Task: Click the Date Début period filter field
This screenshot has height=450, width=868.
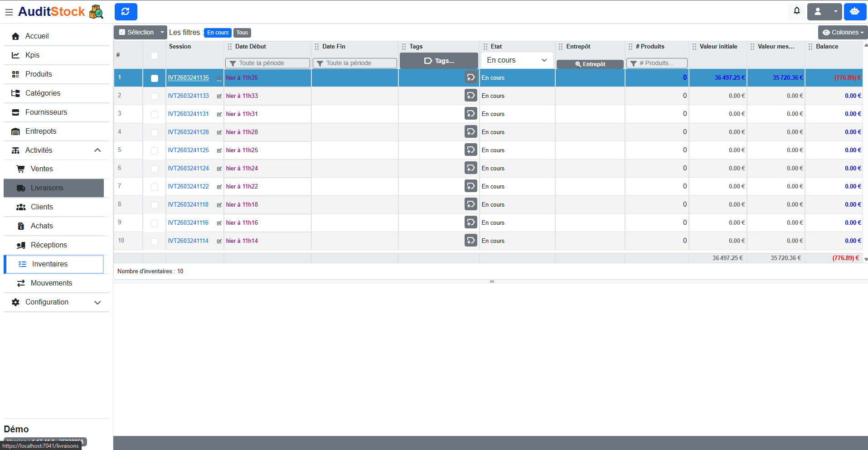Action: coord(267,63)
